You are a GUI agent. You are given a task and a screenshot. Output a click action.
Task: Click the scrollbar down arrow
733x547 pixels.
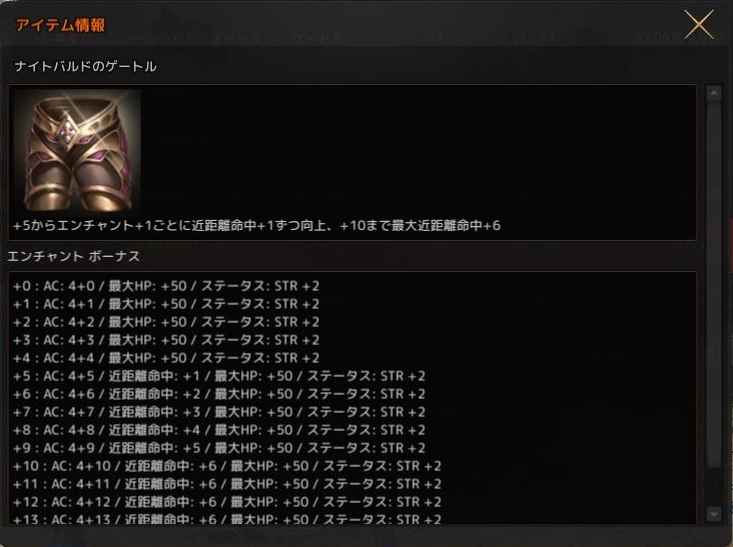(713, 514)
